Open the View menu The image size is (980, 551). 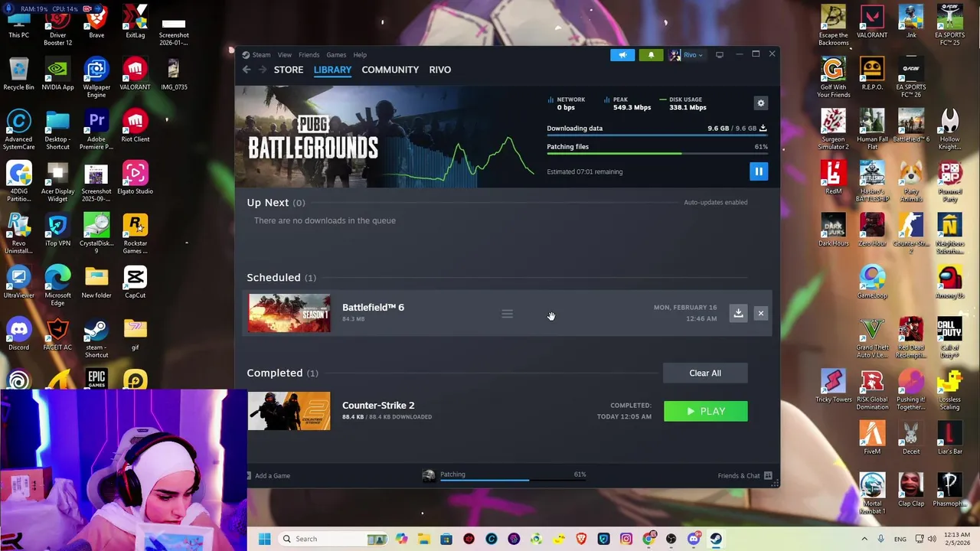coord(284,55)
